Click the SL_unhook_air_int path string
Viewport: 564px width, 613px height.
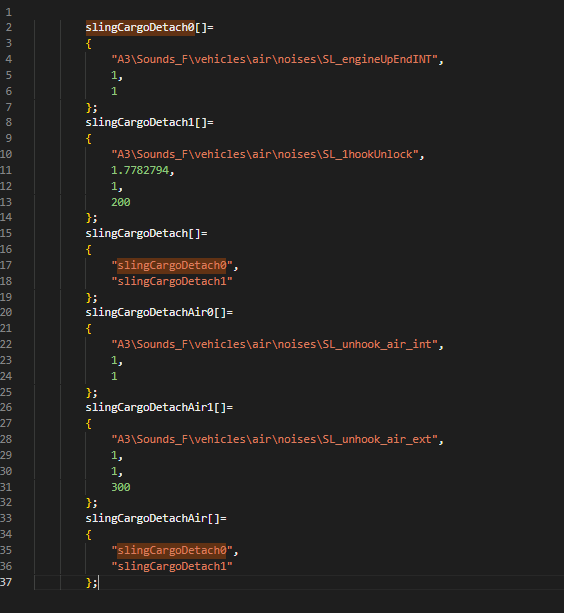pos(274,344)
